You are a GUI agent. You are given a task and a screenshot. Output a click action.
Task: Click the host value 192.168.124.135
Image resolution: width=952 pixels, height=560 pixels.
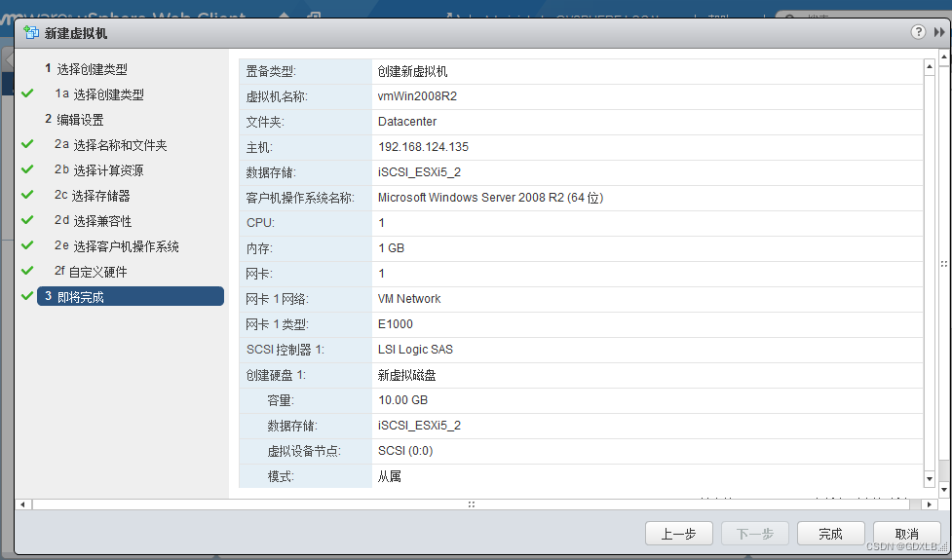pyautogui.click(x=423, y=147)
